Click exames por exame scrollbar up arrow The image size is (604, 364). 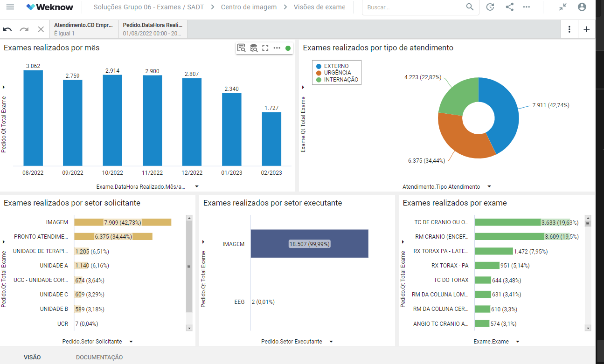[x=588, y=218]
